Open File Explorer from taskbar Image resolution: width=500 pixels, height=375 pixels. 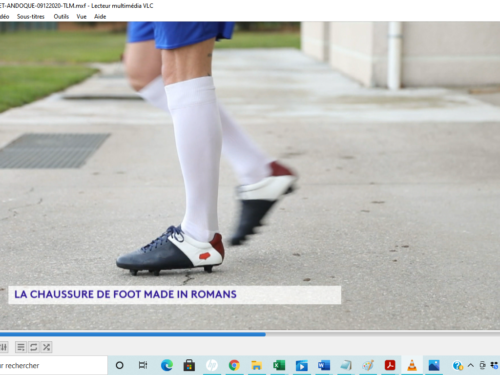click(x=256, y=365)
